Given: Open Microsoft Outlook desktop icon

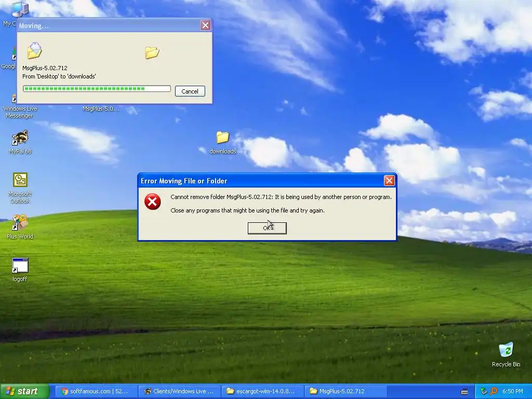Looking at the screenshot, I should 20,188.
